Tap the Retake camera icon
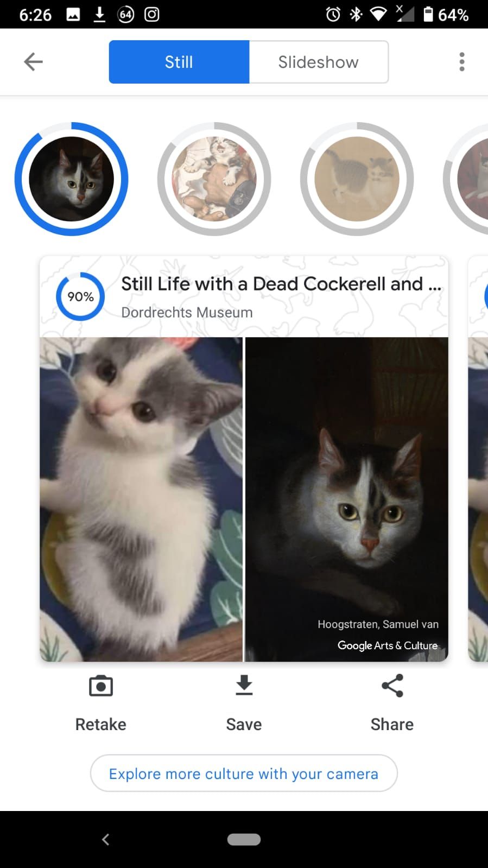Image resolution: width=488 pixels, height=868 pixels. tap(101, 686)
